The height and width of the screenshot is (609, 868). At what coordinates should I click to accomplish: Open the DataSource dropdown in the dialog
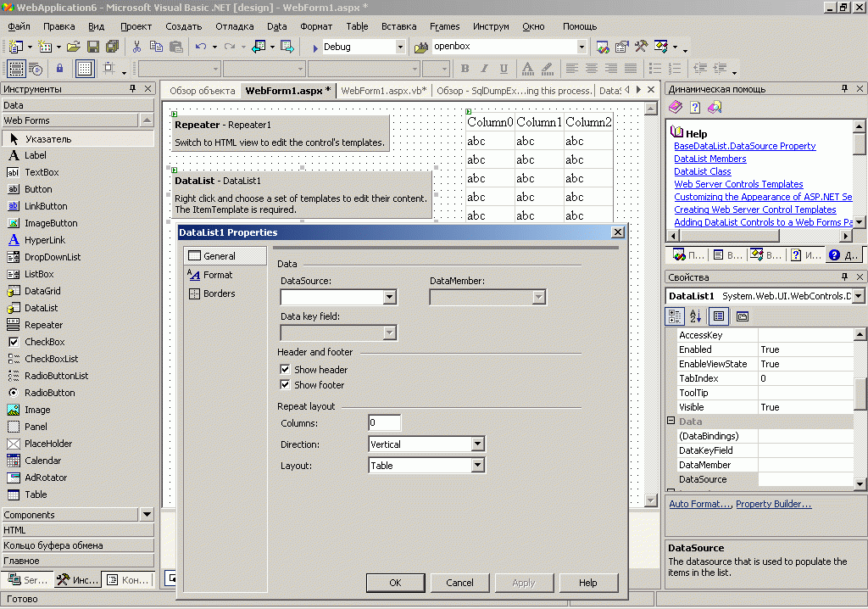[389, 298]
